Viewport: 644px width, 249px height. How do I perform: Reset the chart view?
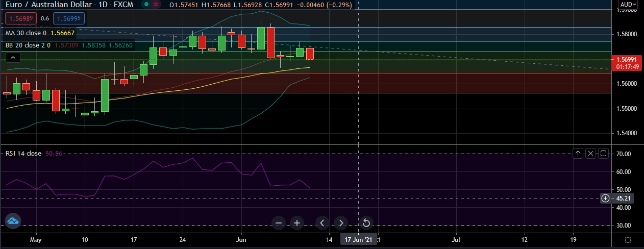[x=366, y=223]
